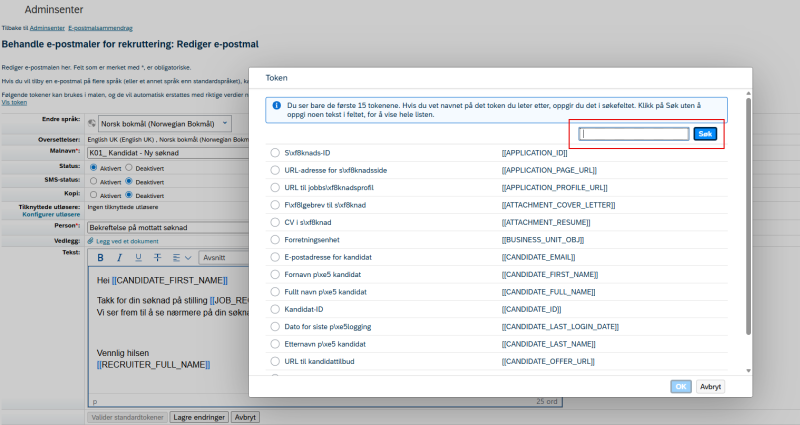Select Fullt navn p\xe5 kandidat radio button
The height and width of the screenshot is (425, 800).
[275, 291]
